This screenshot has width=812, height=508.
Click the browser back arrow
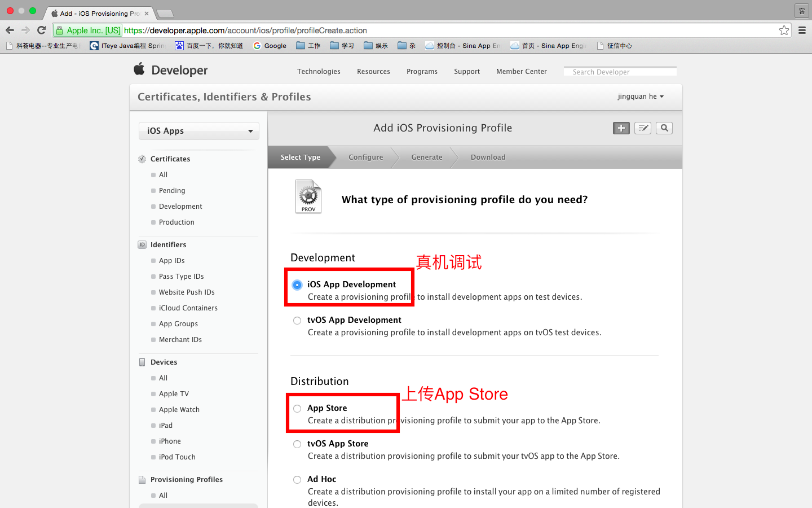click(x=10, y=30)
